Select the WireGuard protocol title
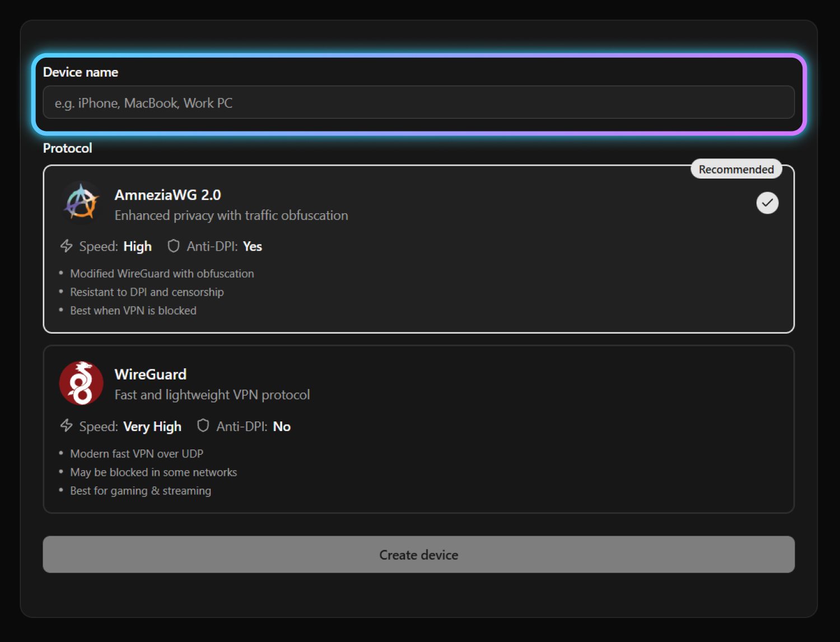Image resolution: width=840 pixels, height=642 pixels. point(151,374)
